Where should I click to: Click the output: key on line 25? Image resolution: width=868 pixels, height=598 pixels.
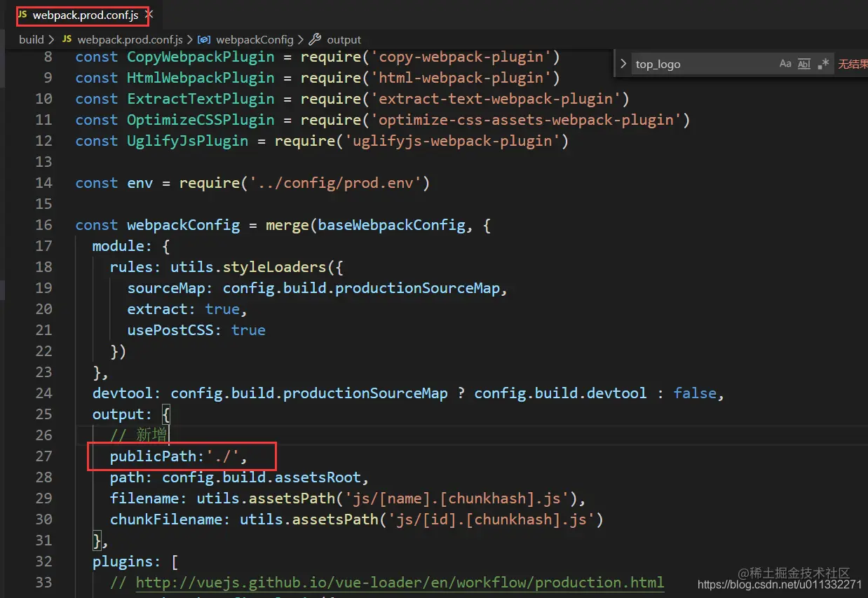pyautogui.click(x=123, y=414)
